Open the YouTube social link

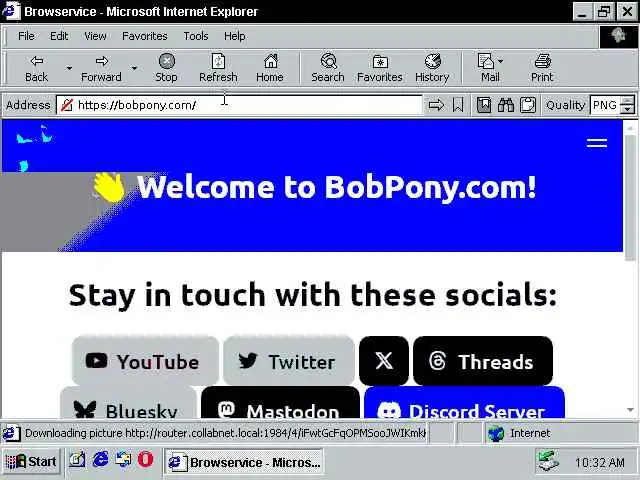pyautogui.click(x=145, y=361)
